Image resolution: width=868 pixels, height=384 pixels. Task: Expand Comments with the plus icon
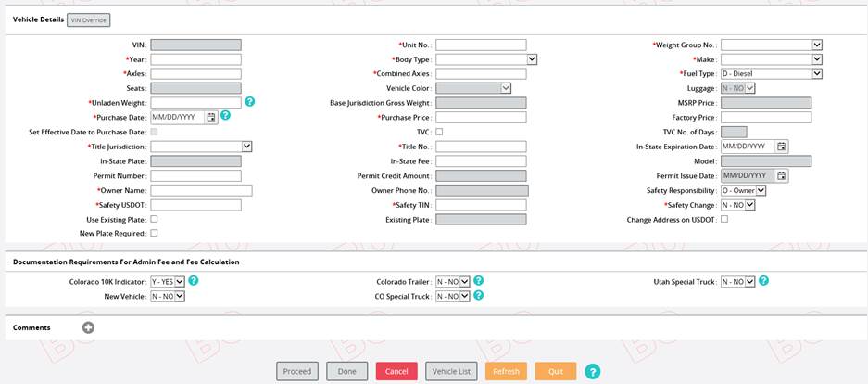click(x=88, y=327)
